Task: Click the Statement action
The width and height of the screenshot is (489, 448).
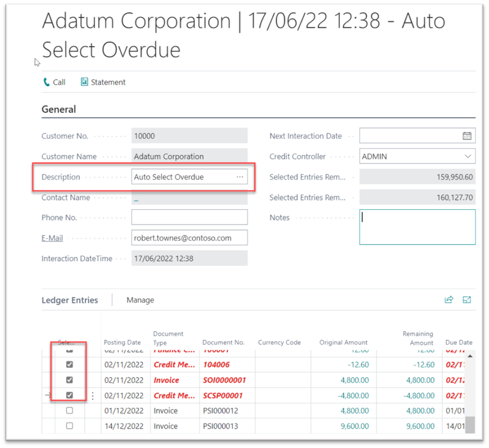Action: tap(103, 82)
